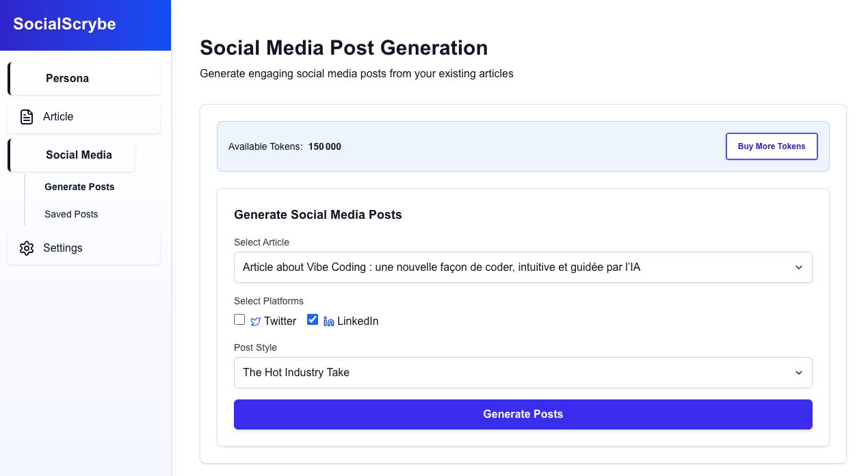Open the Select Article dropdown
This screenshot has width=868, height=476.
click(x=523, y=267)
